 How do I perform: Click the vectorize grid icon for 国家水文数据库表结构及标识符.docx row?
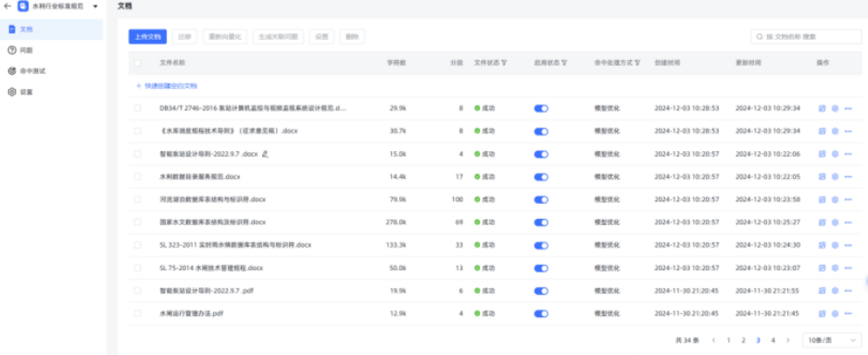coord(823,222)
